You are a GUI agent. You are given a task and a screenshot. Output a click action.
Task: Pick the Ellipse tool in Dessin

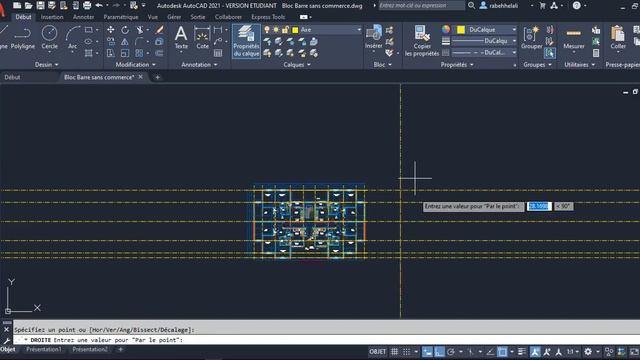[89, 42]
